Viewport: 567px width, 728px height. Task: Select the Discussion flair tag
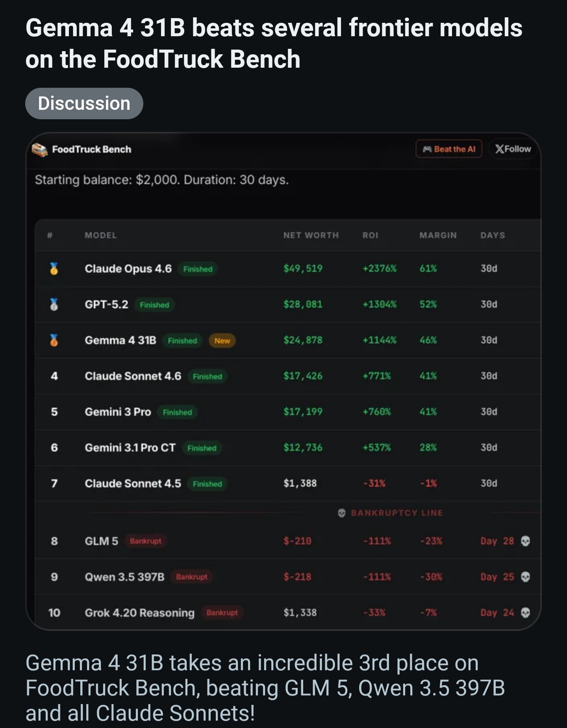point(84,103)
